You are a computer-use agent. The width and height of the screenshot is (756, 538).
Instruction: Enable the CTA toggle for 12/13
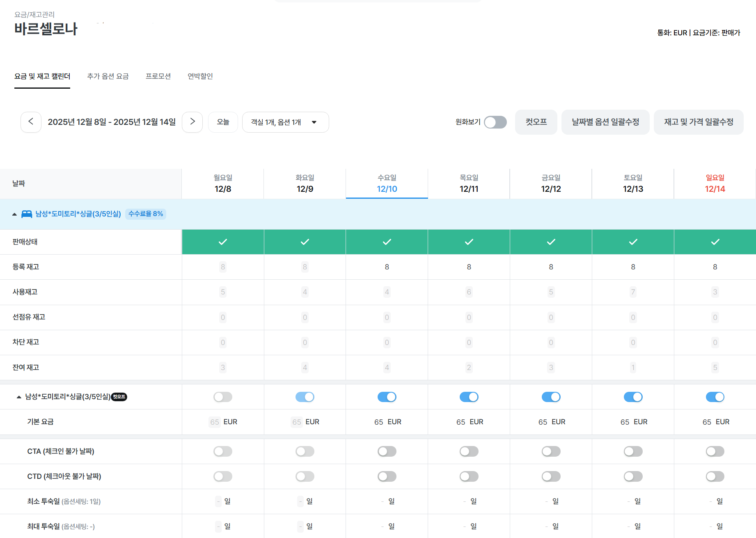pyautogui.click(x=633, y=451)
